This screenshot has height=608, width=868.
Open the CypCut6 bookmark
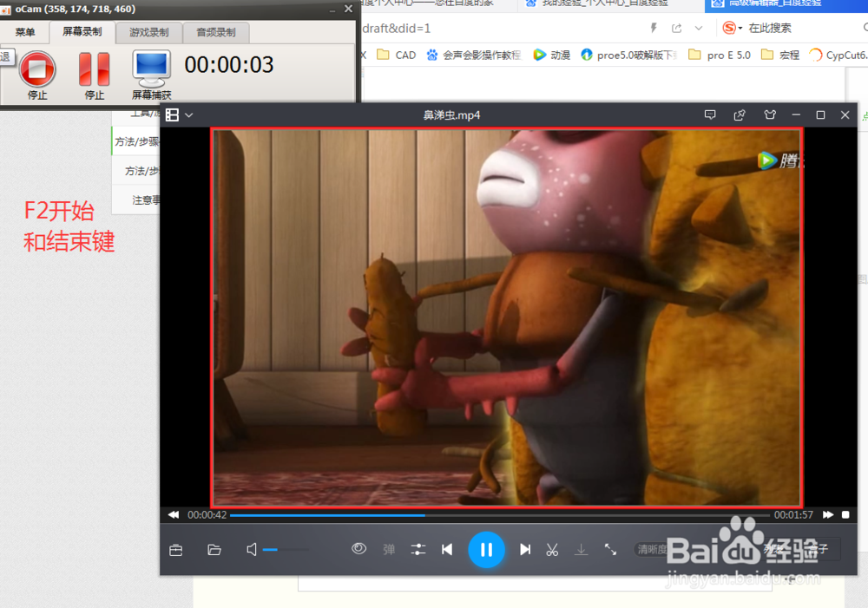838,55
